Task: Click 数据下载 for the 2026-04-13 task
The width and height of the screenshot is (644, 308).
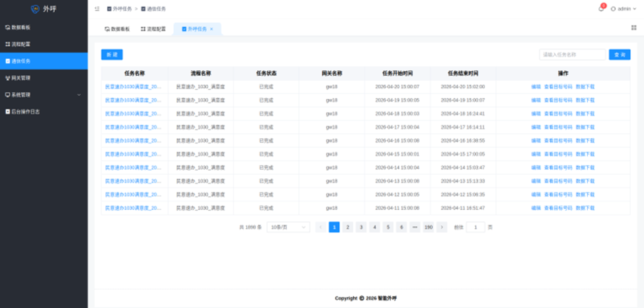Action: 585,181
